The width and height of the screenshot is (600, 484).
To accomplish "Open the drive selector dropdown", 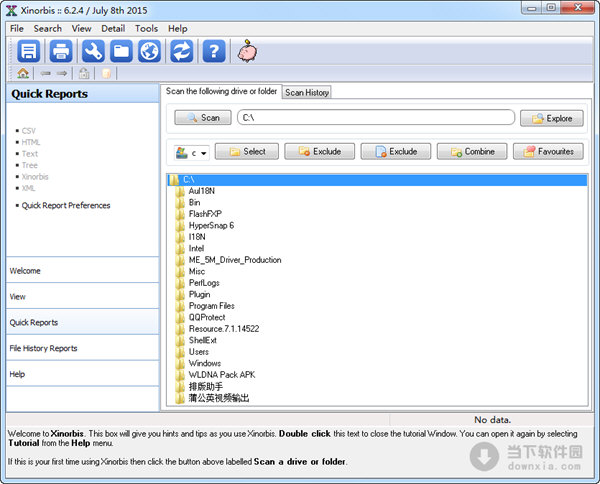I will (x=192, y=153).
